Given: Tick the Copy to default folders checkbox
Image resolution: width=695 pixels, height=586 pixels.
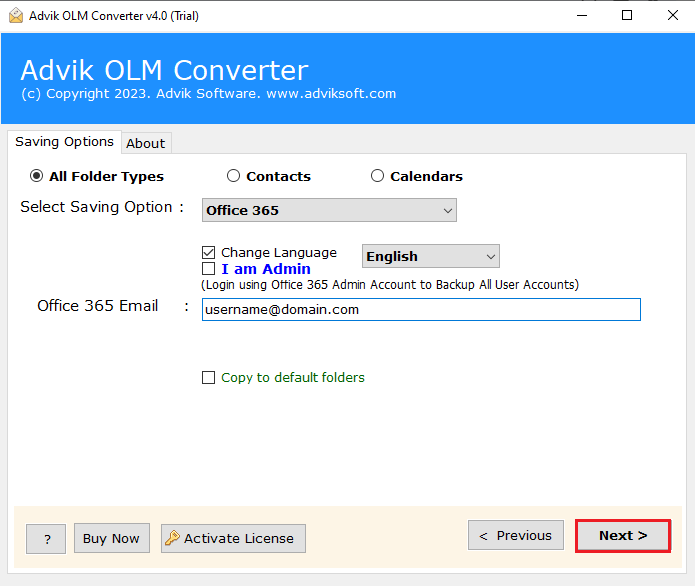Looking at the screenshot, I should 208,378.
